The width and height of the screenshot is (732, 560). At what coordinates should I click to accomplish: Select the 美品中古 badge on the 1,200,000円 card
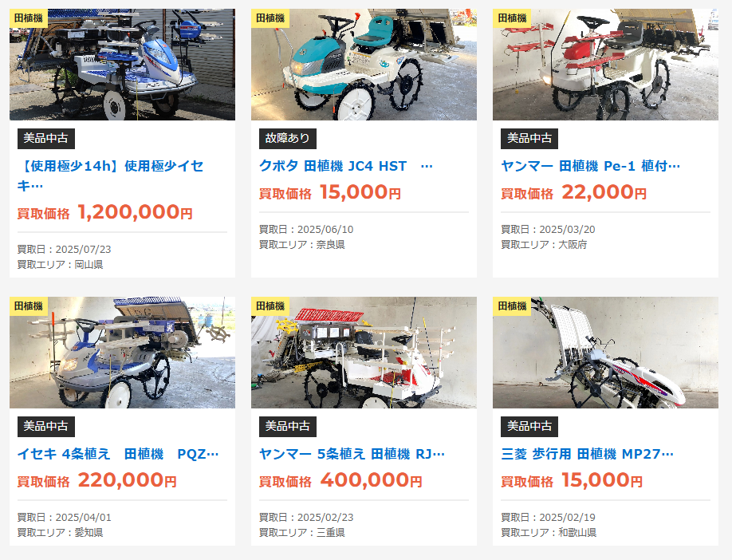point(46,138)
